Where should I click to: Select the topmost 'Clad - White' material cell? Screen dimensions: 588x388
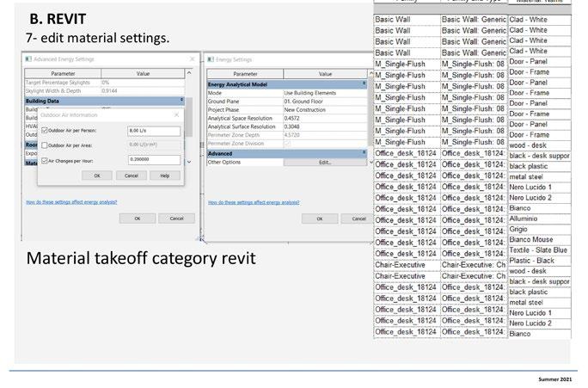539,20
